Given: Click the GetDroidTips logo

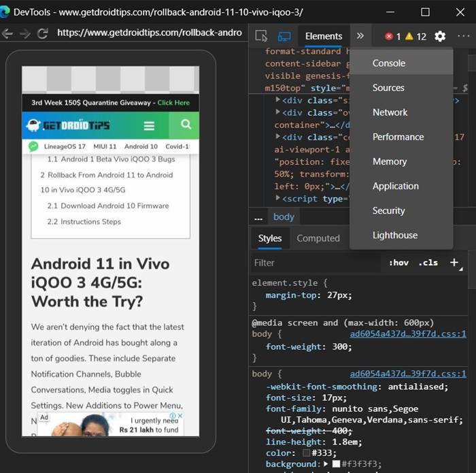Looking at the screenshot, I should click(68, 125).
